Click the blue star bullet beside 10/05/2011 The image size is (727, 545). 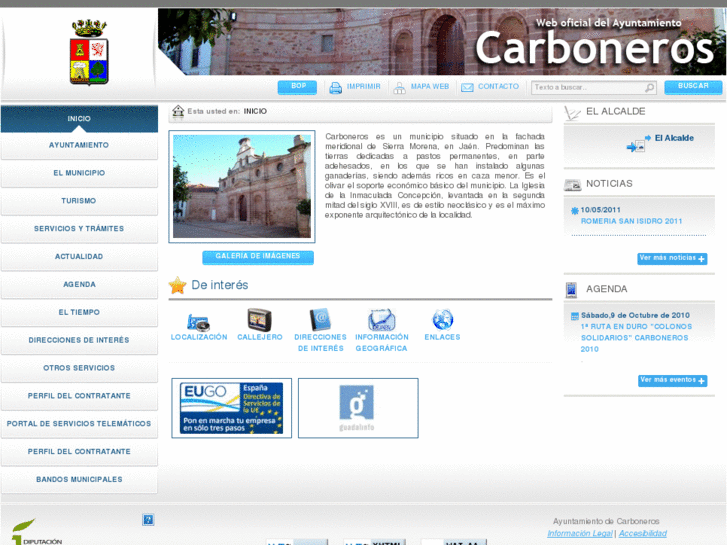point(574,211)
